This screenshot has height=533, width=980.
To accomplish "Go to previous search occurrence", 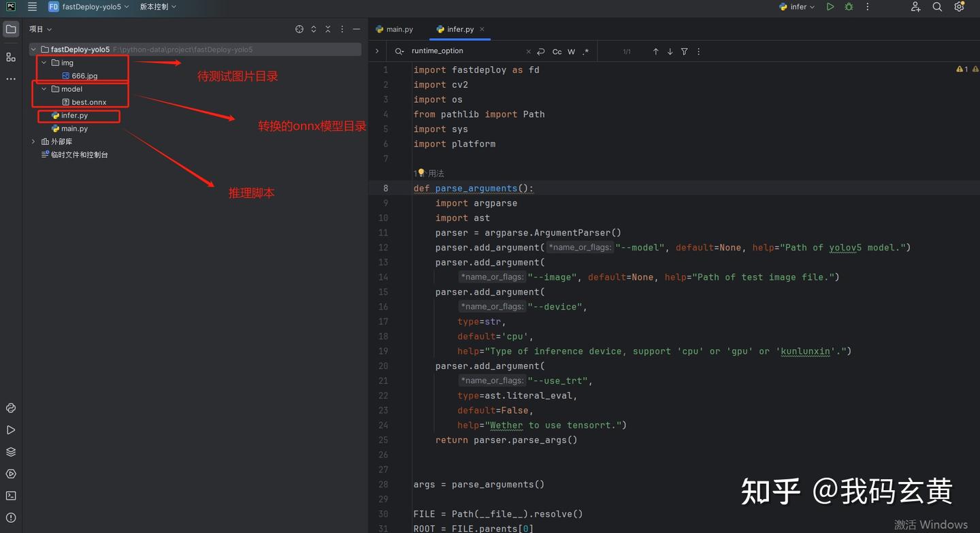I will tap(656, 52).
